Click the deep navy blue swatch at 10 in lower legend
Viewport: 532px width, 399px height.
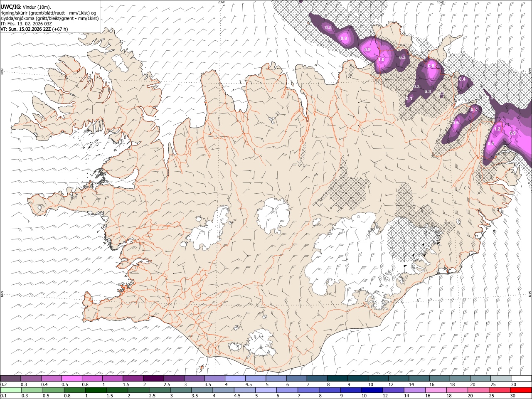[372, 390]
